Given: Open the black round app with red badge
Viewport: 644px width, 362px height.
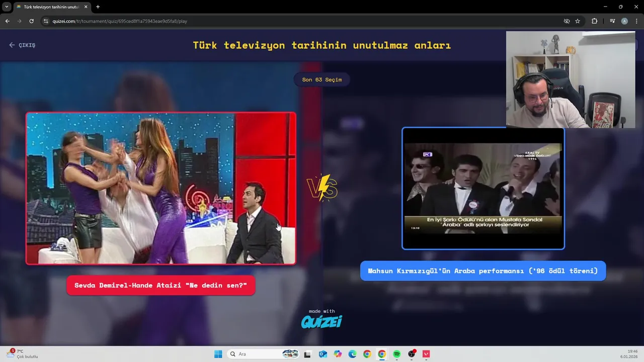Looking at the screenshot, I should pyautogui.click(x=412, y=354).
